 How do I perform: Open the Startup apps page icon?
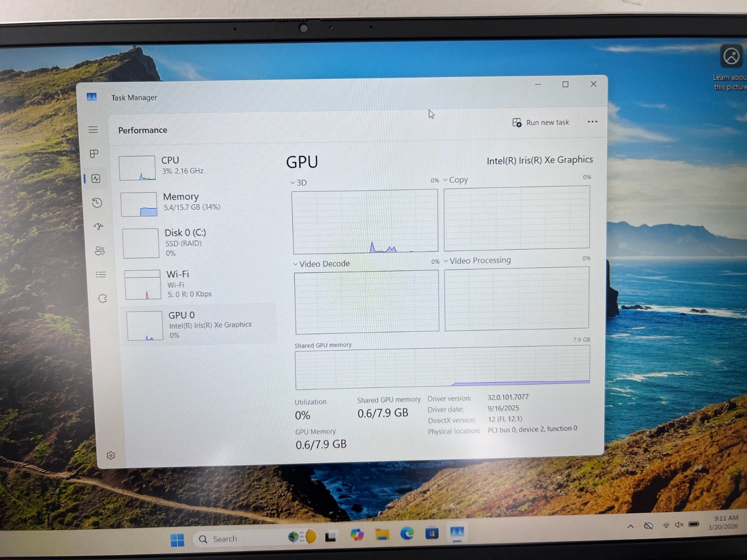tap(99, 226)
